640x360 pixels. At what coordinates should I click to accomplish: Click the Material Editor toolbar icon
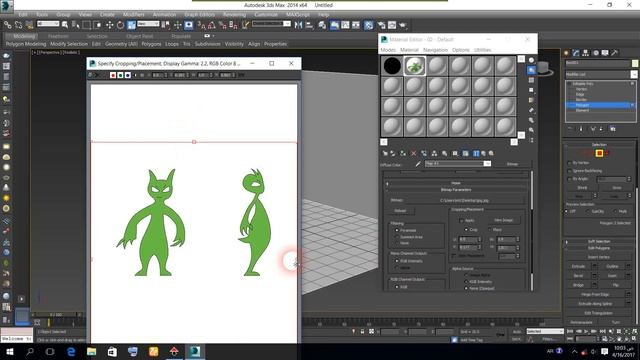(368, 25)
